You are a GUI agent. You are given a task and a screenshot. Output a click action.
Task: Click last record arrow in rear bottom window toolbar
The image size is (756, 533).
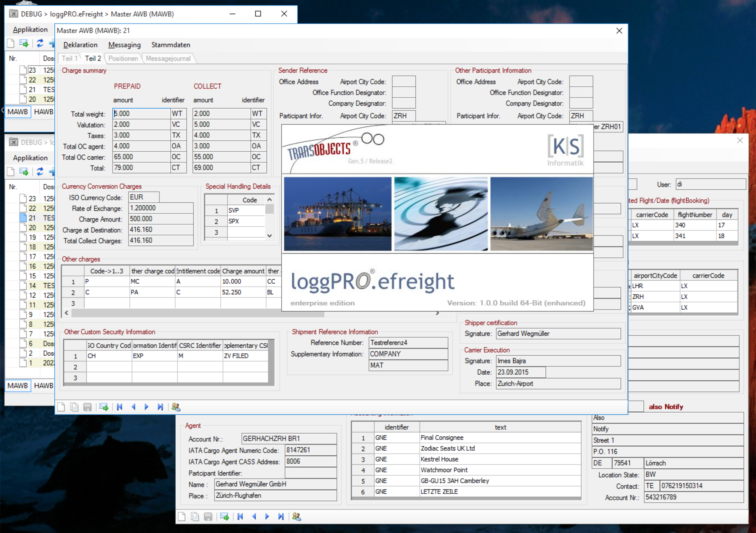pyautogui.click(x=281, y=516)
